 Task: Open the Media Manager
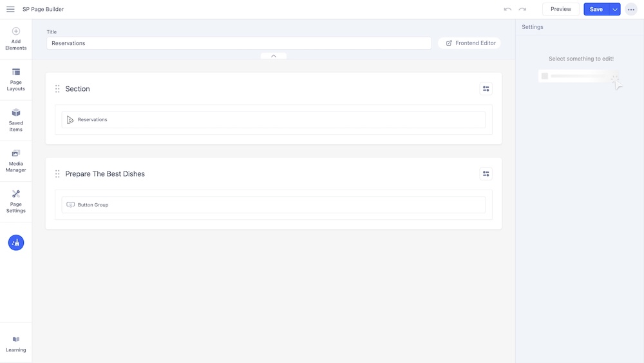pos(16,161)
